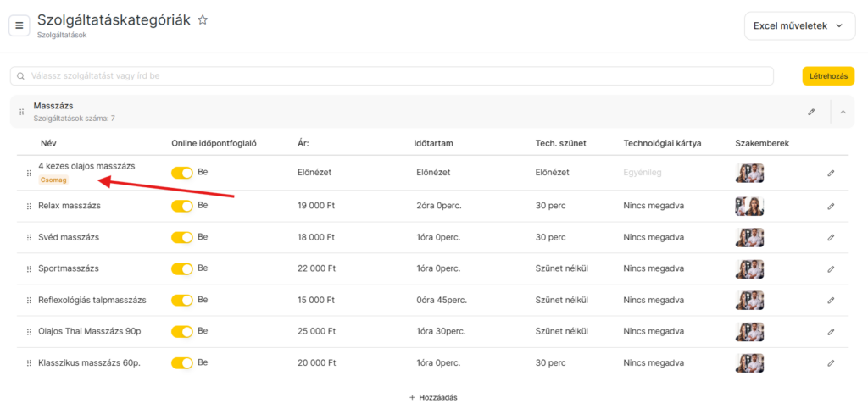Screen dimensions: 868x409
Task: Edit the Masszázs category pencil icon
Action: 811,112
